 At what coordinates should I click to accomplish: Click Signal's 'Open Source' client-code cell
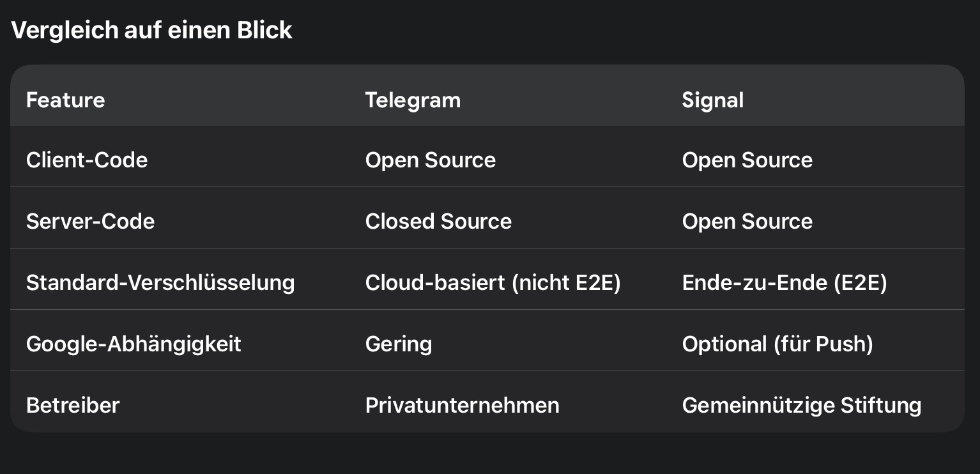pos(747,160)
